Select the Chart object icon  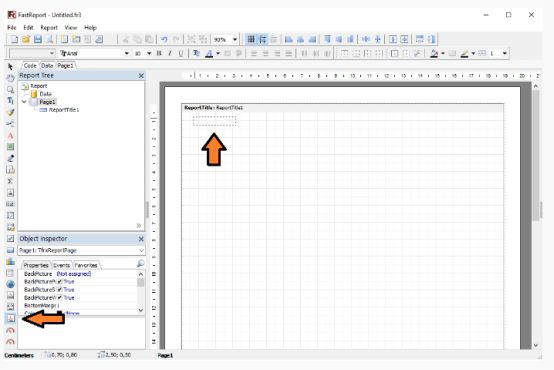pyautogui.click(x=10, y=262)
